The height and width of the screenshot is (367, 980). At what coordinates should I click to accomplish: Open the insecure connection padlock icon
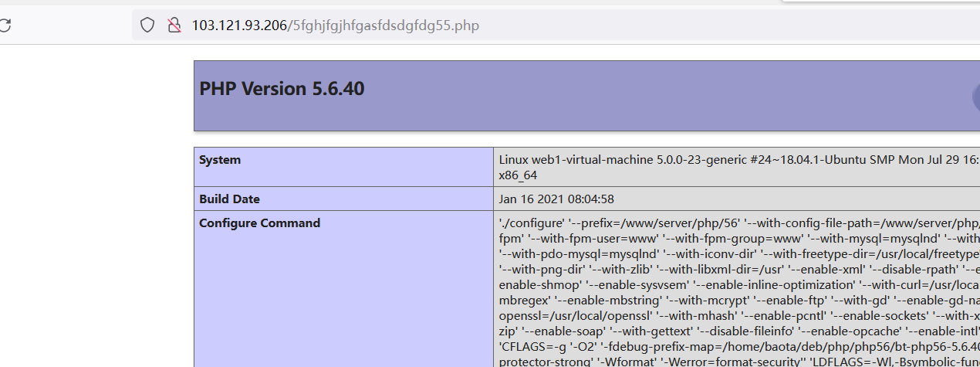pos(174,25)
